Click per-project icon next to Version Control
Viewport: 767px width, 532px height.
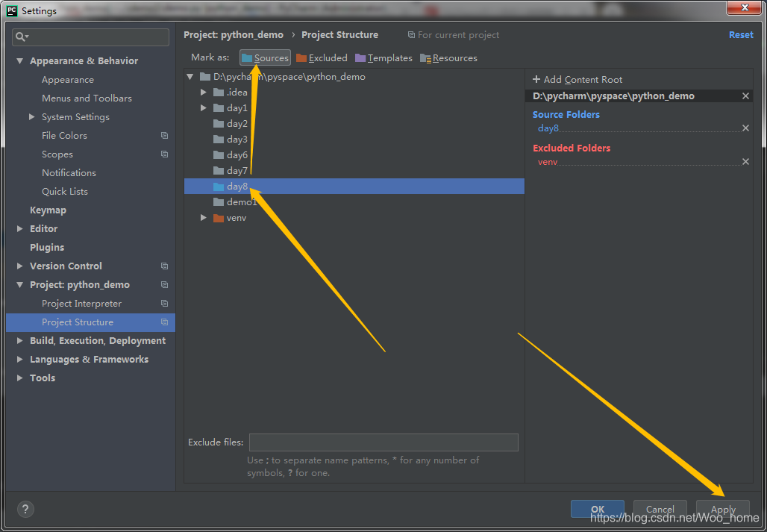click(164, 266)
